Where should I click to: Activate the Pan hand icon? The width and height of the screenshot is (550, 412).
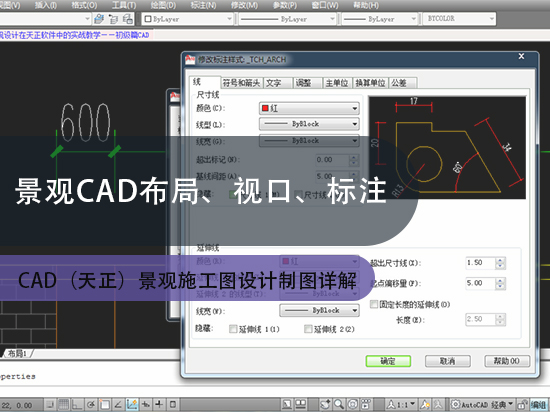pyautogui.click(x=326, y=404)
